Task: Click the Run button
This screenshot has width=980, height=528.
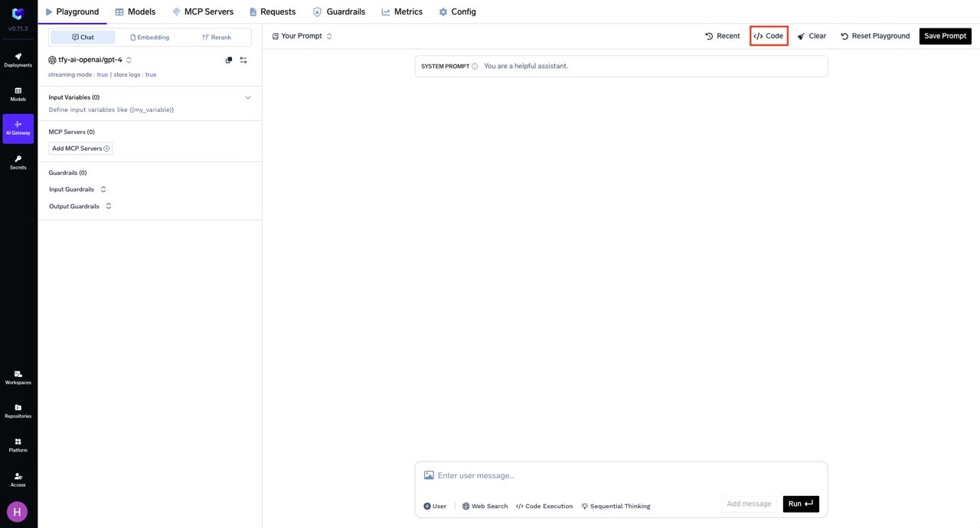Action: 801,503
